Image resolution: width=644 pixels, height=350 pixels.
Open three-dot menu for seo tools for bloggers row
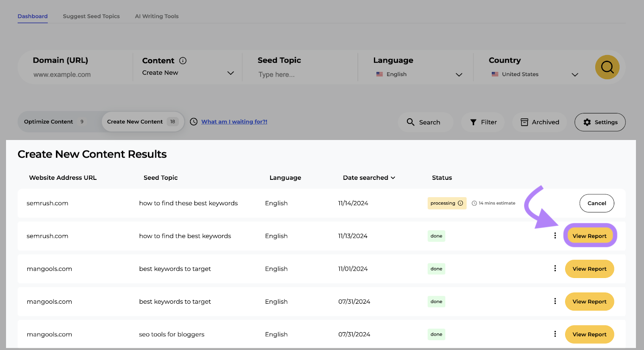555,334
